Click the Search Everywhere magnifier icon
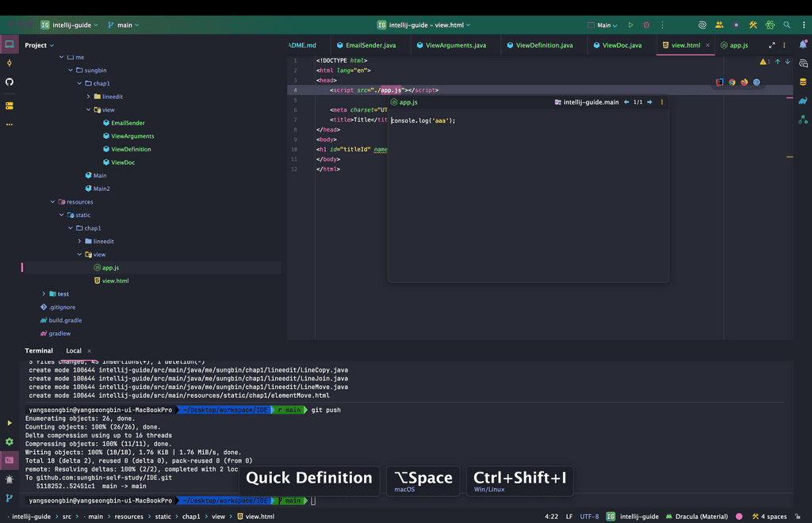 (787, 25)
